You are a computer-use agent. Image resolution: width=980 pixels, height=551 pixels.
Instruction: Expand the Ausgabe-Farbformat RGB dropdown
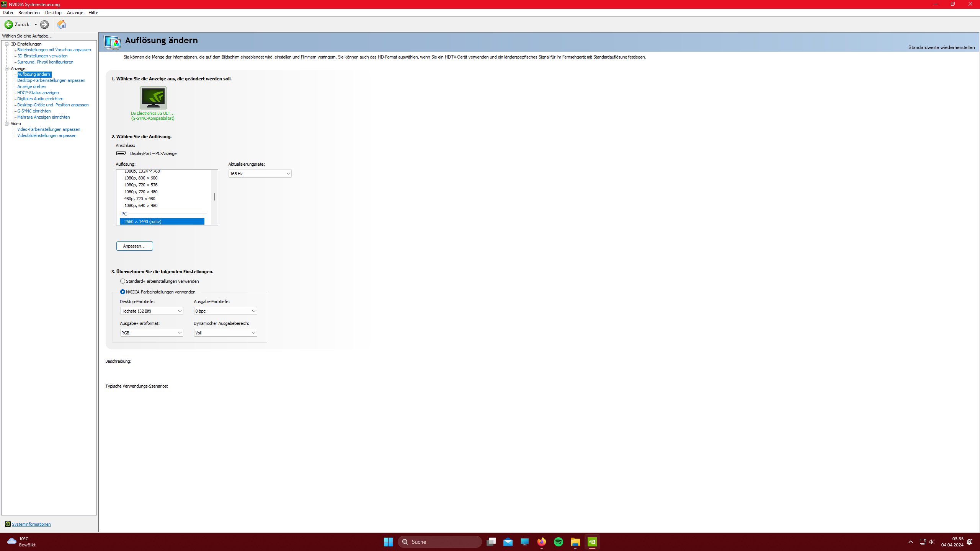pos(151,333)
